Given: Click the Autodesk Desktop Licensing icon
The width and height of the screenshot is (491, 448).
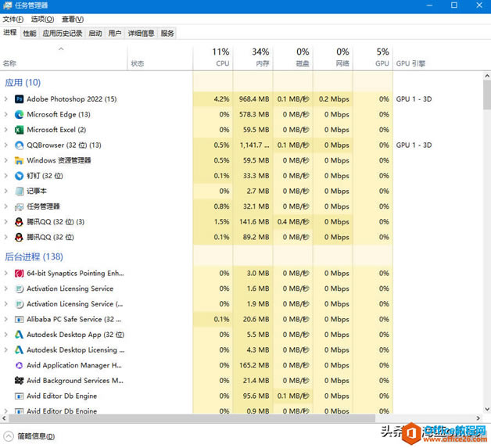Looking at the screenshot, I should click(19, 350).
